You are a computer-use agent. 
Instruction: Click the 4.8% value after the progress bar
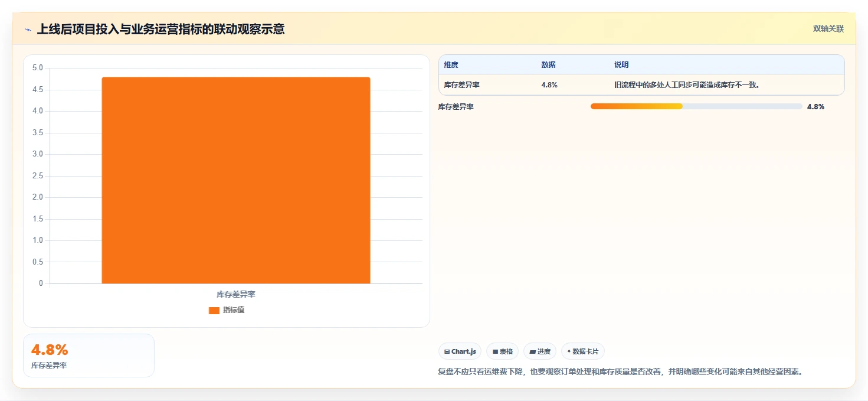pos(815,107)
